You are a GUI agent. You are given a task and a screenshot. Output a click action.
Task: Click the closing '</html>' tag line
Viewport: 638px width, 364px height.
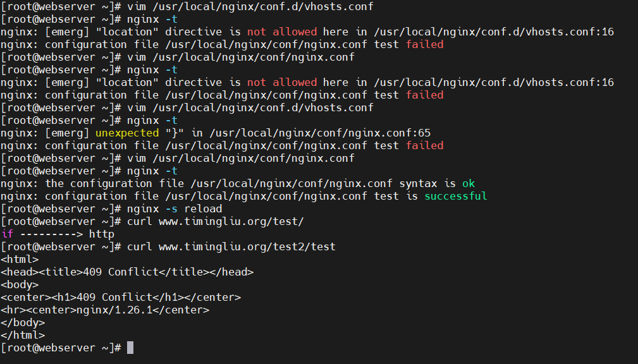coord(23,335)
